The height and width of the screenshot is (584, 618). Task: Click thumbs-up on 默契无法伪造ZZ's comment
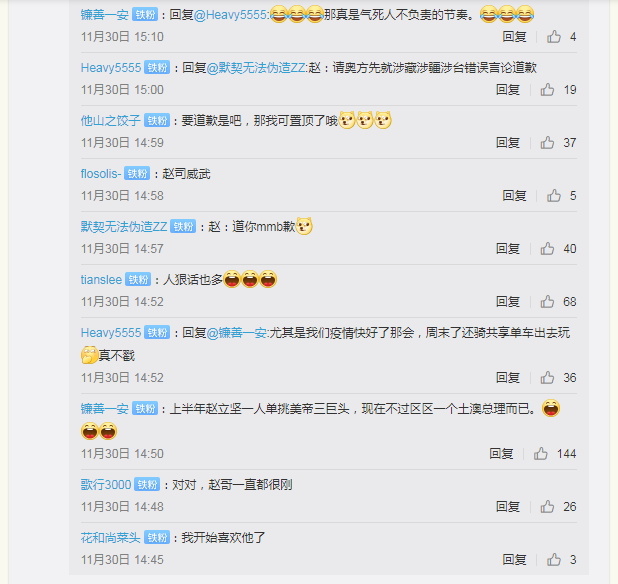point(547,249)
